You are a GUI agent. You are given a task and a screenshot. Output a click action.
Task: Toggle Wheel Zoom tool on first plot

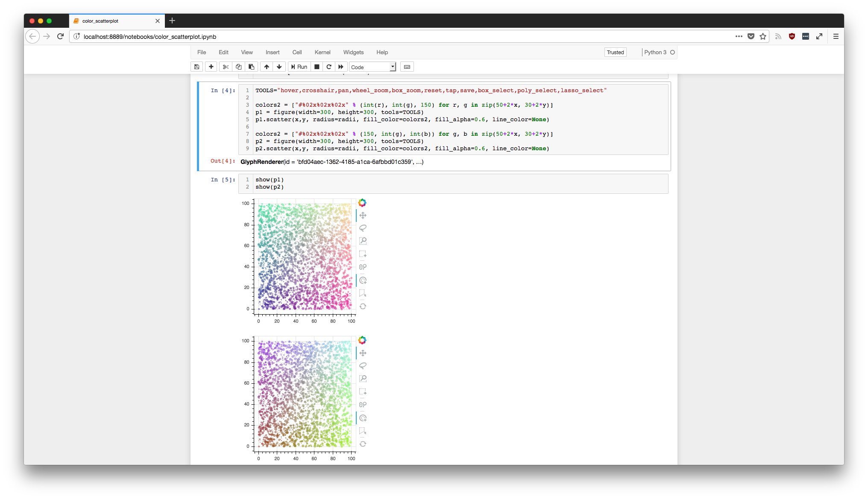tap(363, 267)
